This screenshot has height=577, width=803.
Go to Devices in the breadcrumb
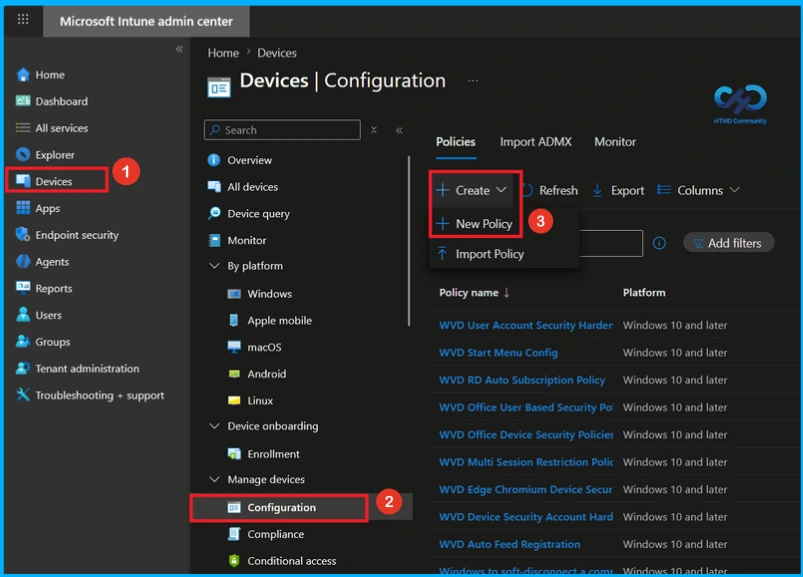point(277,53)
